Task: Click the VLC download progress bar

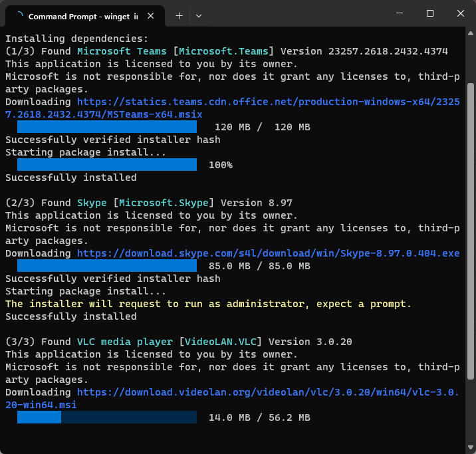Action: point(106,417)
